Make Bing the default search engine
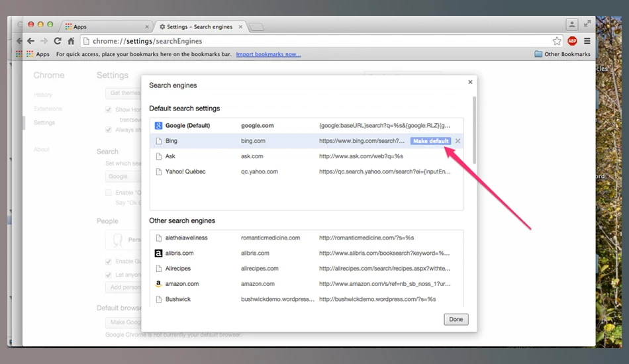The image size is (629, 364). (430, 141)
